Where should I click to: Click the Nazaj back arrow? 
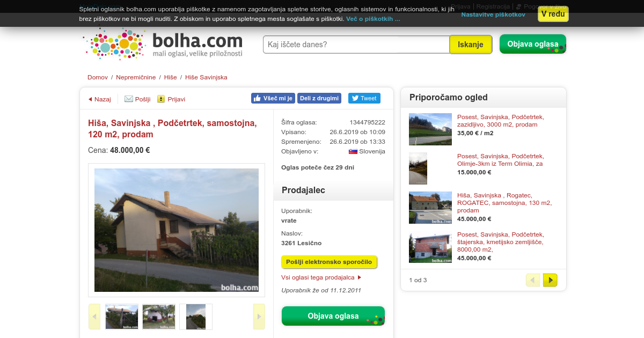coord(90,99)
